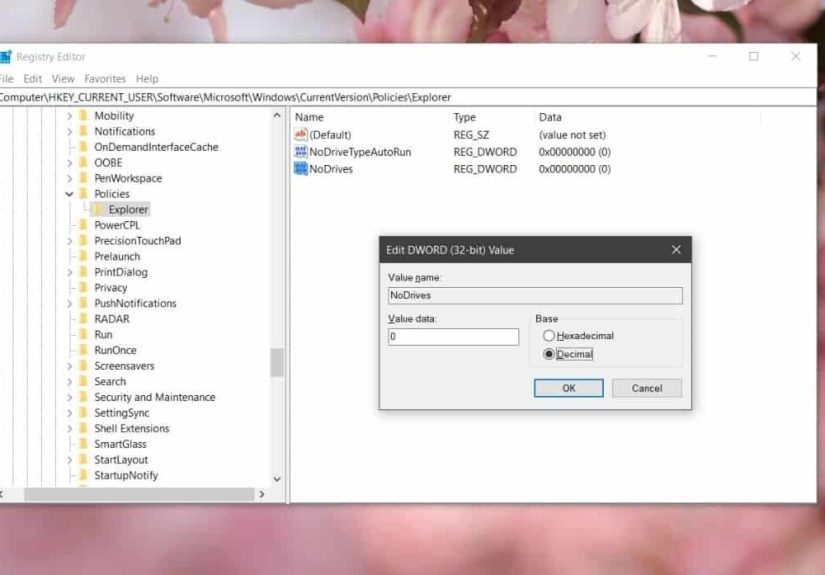Image resolution: width=825 pixels, height=575 pixels.
Task: Click the Prelaunch folder icon
Action: point(83,256)
